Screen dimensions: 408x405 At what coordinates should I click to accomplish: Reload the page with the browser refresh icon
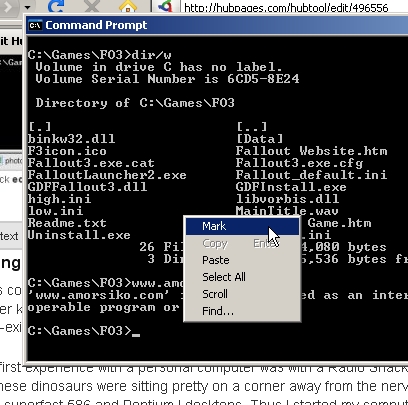(56, 6)
